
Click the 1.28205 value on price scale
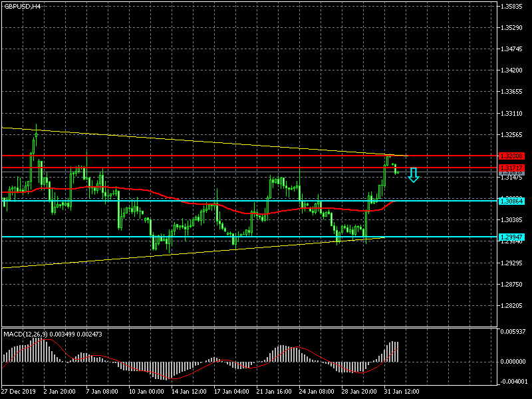[513, 307]
